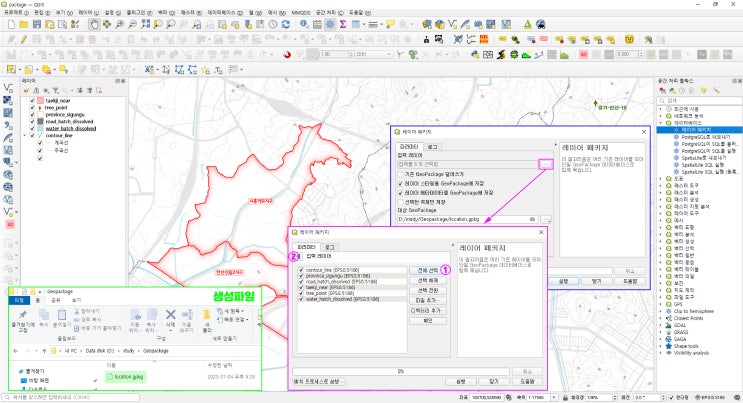This screenshot has height=403, width=743.
Task: Click 선택 전환 button in layer list dialog
Action: coord(427,290)
